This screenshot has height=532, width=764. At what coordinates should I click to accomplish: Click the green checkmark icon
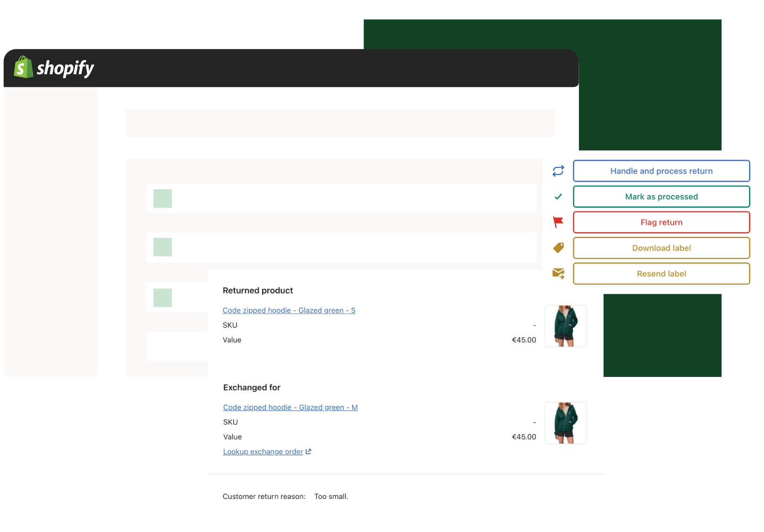(558, 196)
